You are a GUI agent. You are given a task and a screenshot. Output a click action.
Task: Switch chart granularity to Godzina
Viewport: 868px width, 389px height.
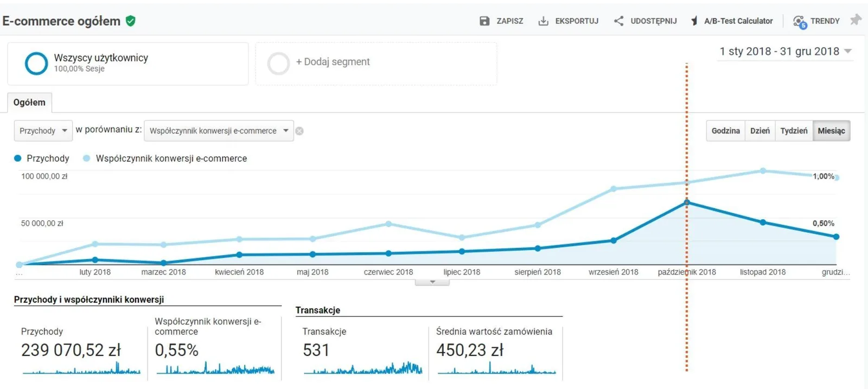(x=725, y=131)
